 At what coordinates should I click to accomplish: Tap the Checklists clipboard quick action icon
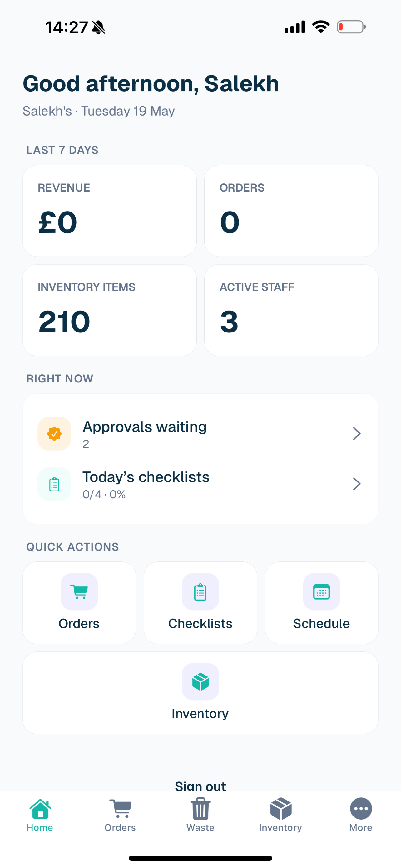tap(200, 591)
